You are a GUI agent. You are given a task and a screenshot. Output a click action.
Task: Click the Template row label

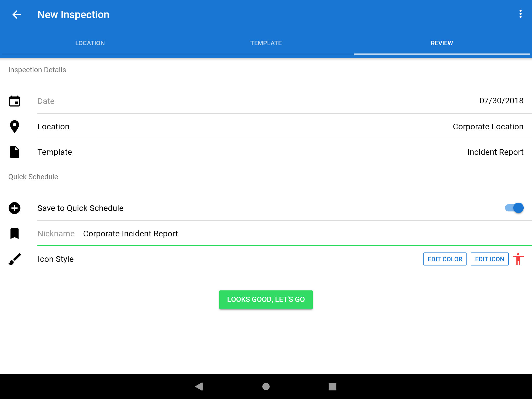coord(55,152)
